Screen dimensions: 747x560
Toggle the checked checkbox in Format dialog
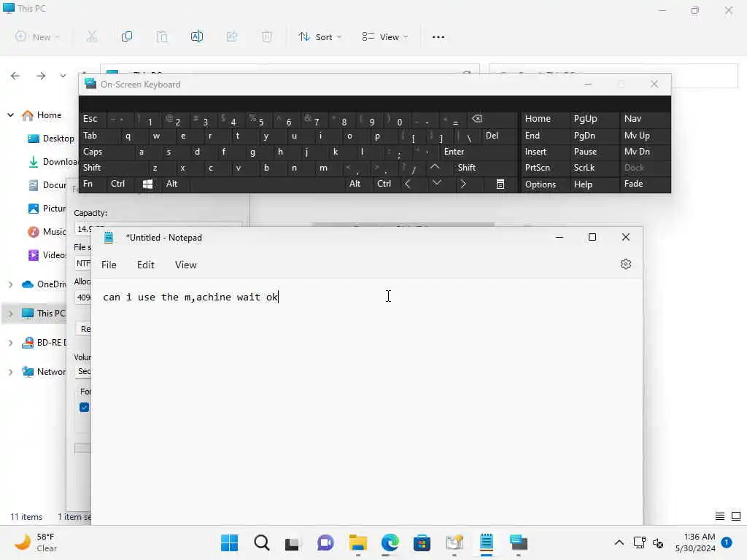(x=85, y=408)
